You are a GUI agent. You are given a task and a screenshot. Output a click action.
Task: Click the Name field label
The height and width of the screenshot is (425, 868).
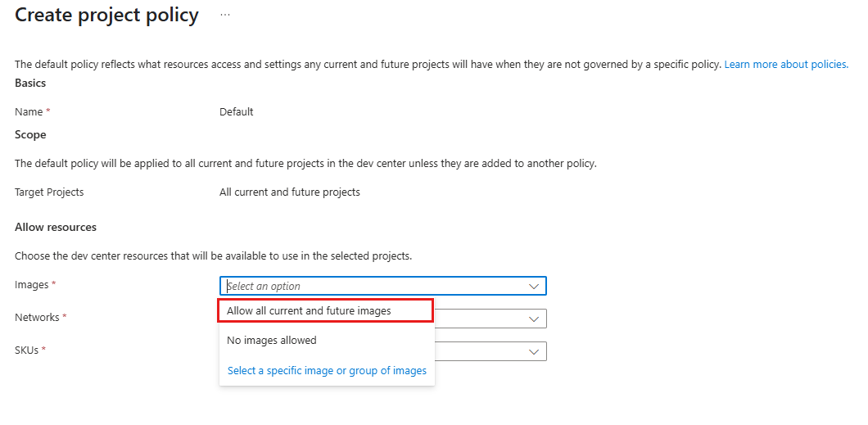pos(29,111)
